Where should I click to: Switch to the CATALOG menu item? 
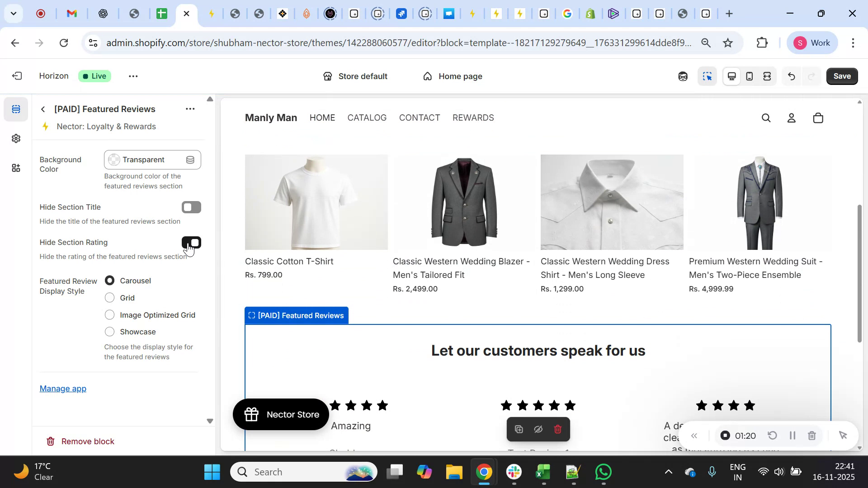(x=367, y=118)
